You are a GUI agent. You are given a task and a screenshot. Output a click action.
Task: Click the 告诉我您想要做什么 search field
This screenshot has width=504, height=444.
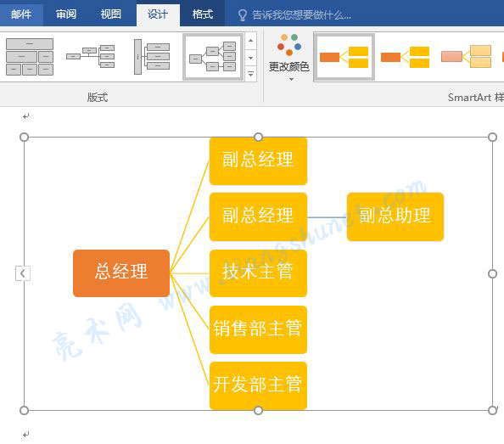[x=301, y=14]
